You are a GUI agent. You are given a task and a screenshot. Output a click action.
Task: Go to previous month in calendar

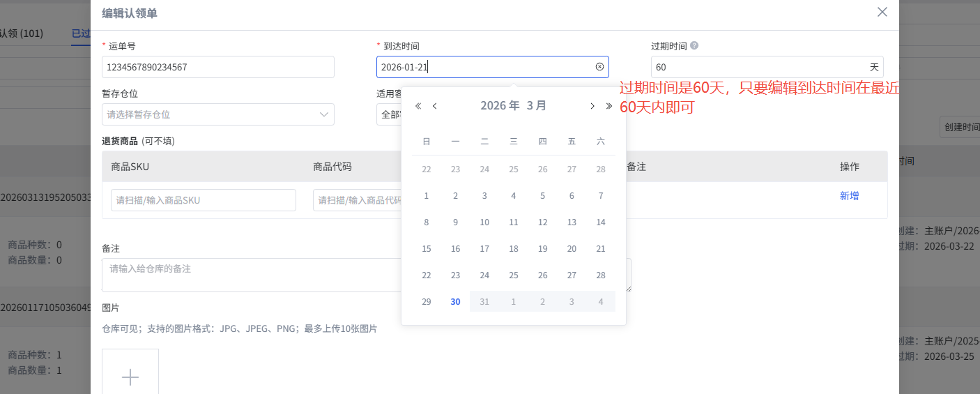[x=435, y=106]
